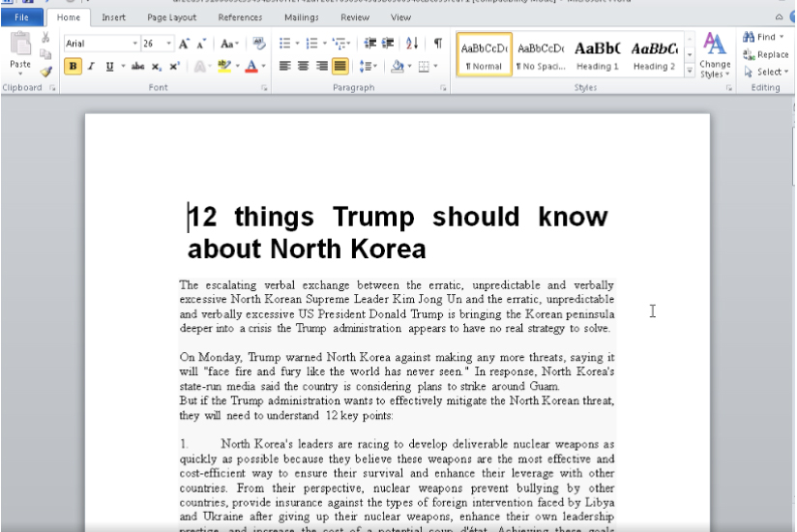The width and height of the screenshot is (797, 532).
Task: Switch to the Review tab
Action: pyautogui.click(x=355, y=17)
